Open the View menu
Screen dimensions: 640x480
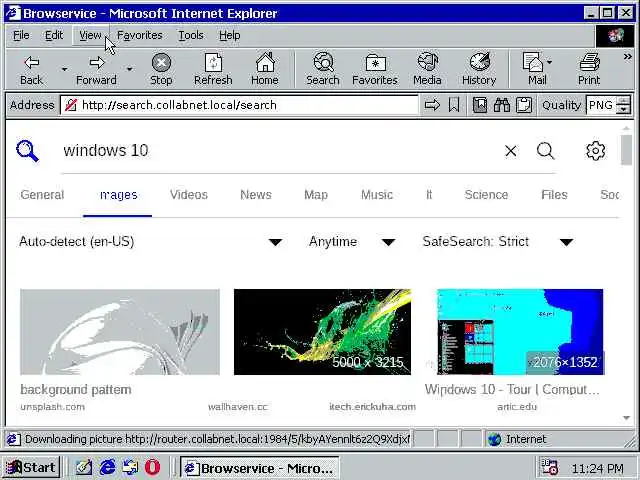pyautogui.click(x=90, y=36)
